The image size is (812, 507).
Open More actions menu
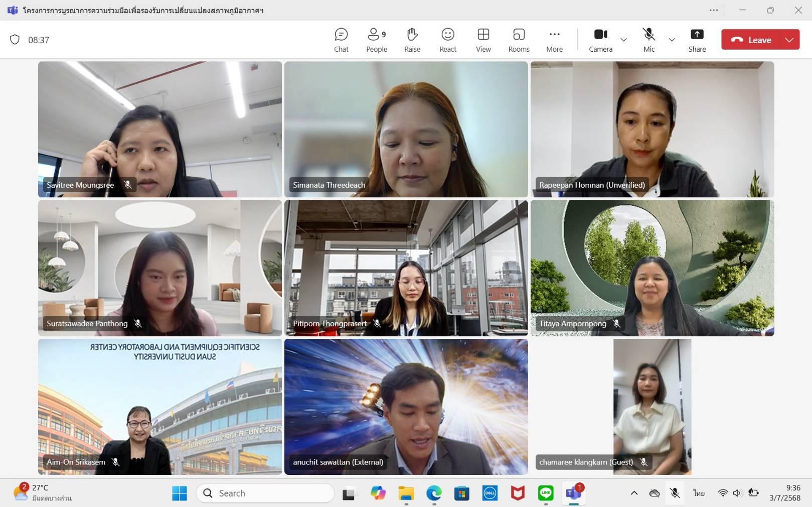(554, 40)
